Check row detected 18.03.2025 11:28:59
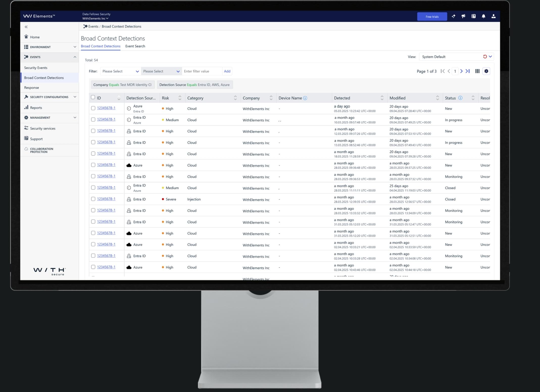 93,154
